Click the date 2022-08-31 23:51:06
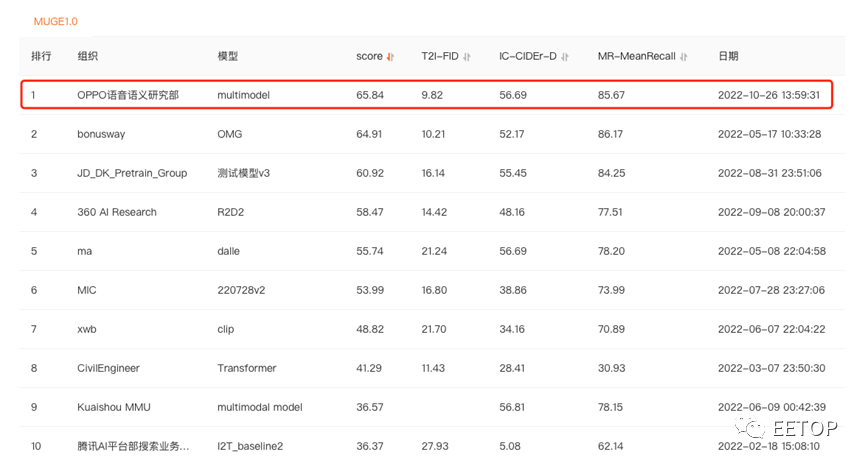Screen dimensions: 865x463 tap(770, 173)
